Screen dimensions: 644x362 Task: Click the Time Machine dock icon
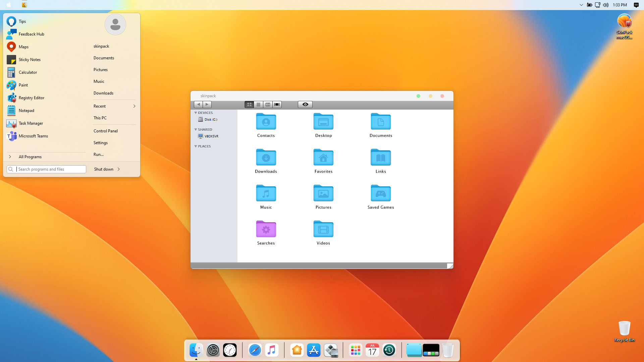[389, 350]
